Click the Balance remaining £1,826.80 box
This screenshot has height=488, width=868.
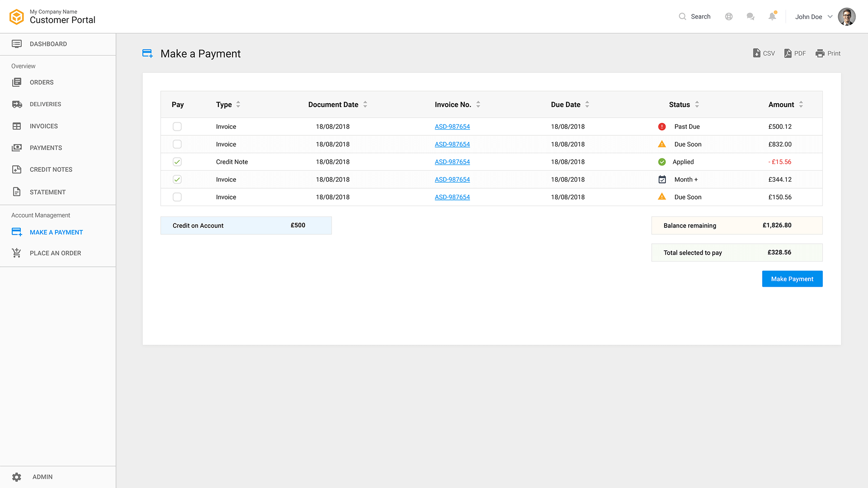pyautogui.click(x=737, y=226)
